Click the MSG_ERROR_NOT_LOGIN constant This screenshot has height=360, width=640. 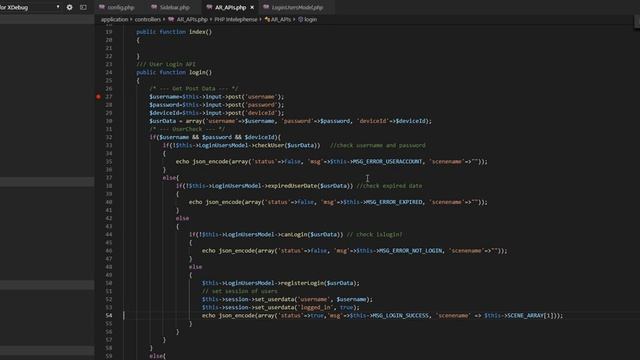(410, 251)
